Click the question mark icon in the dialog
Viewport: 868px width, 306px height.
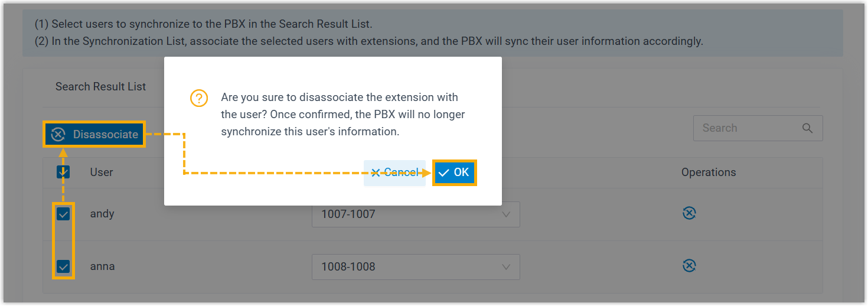pyautogui.click(x=199, y=98)
